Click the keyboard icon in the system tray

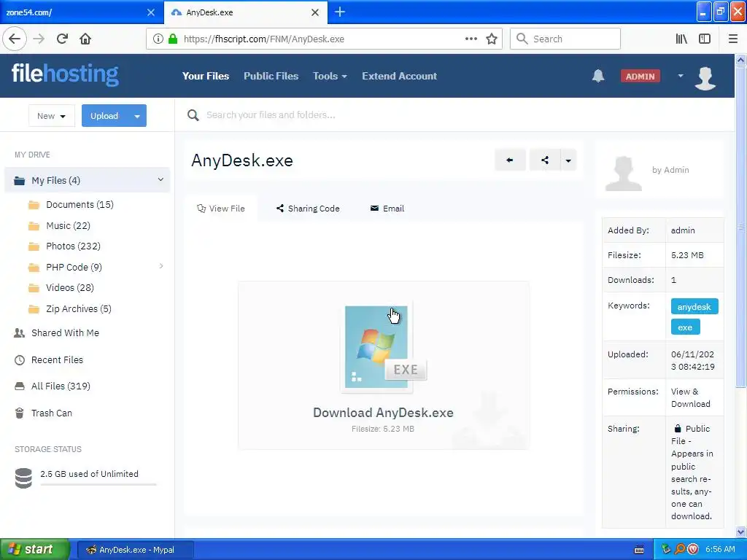639,550
